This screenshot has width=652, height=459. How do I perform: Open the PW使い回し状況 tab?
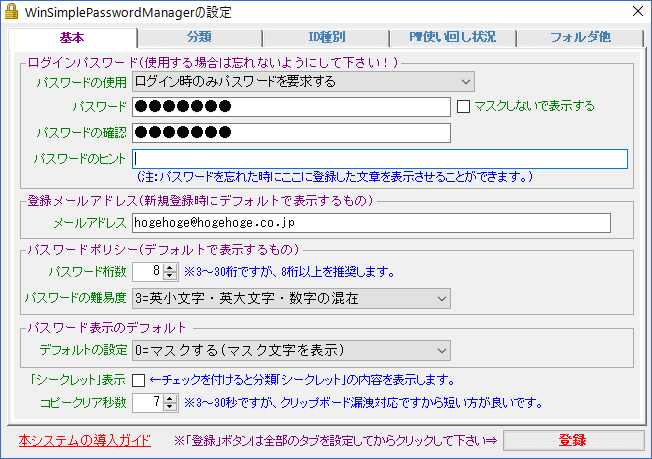click(x=453, y=37)
